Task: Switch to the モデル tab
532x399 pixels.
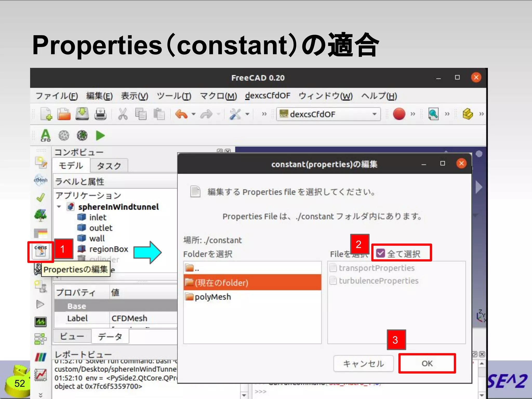Action: (x=71, y=165)
